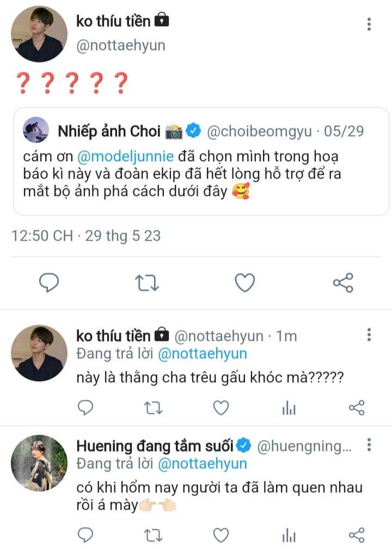Reply to the 'này là thằng cha' tweet
The width and height of the screenshot is (392, 549).
click(85, 408)
